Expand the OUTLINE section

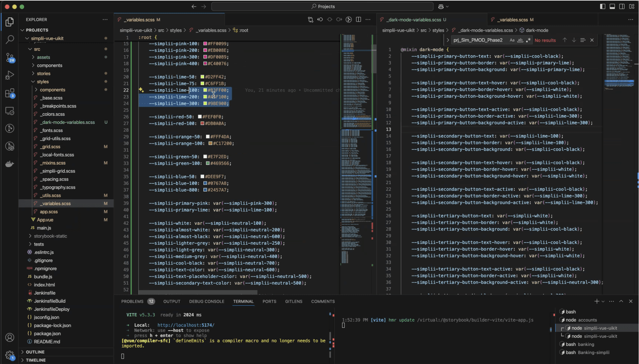coord(22,352)
